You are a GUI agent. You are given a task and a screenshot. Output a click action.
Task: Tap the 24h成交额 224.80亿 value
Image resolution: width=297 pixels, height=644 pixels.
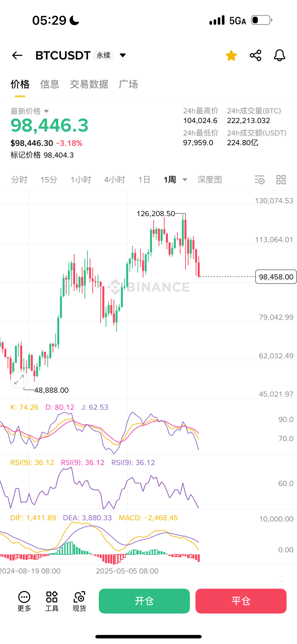tap(242, 143)
